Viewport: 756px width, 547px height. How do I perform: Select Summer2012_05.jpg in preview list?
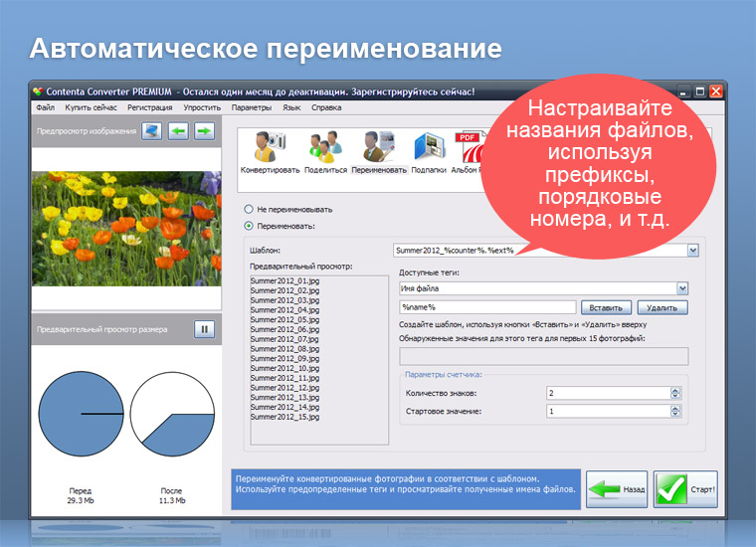[284, 319]
